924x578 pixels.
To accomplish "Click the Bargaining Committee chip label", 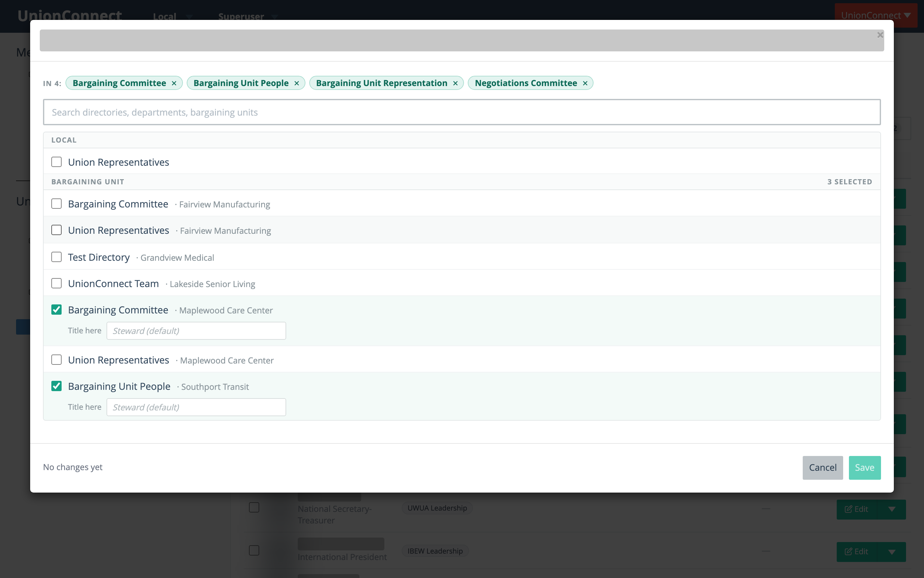I will 119,83.
